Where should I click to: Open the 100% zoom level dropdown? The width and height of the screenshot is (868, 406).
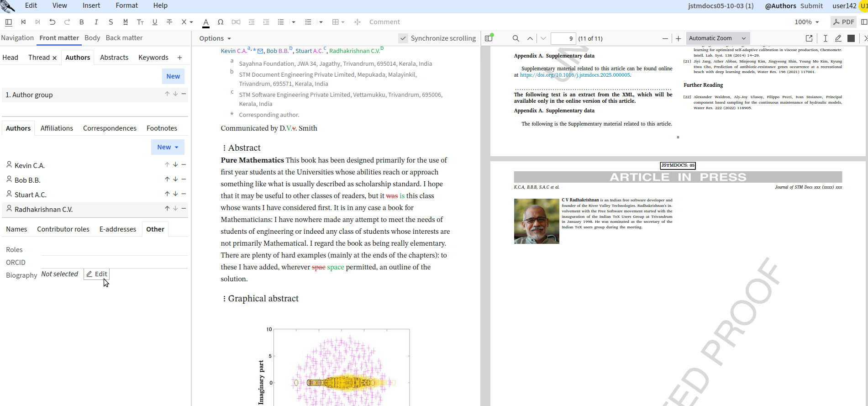point(806,22)
